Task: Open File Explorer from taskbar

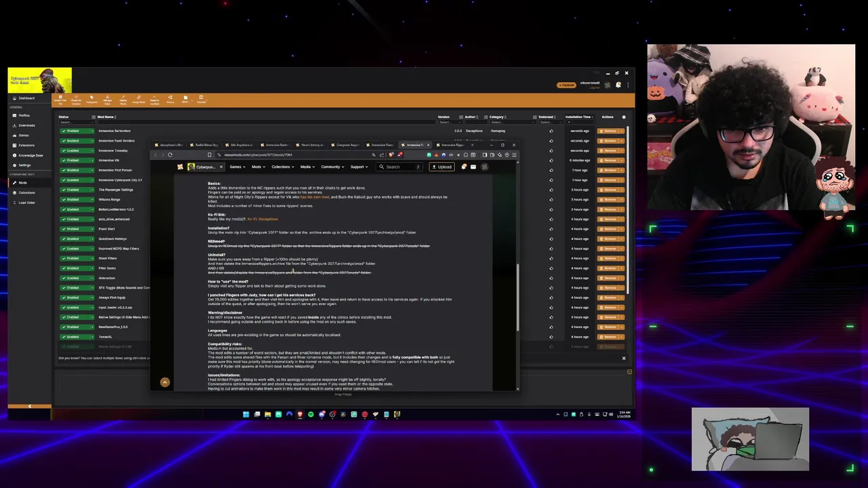Action: click(268, 414)
